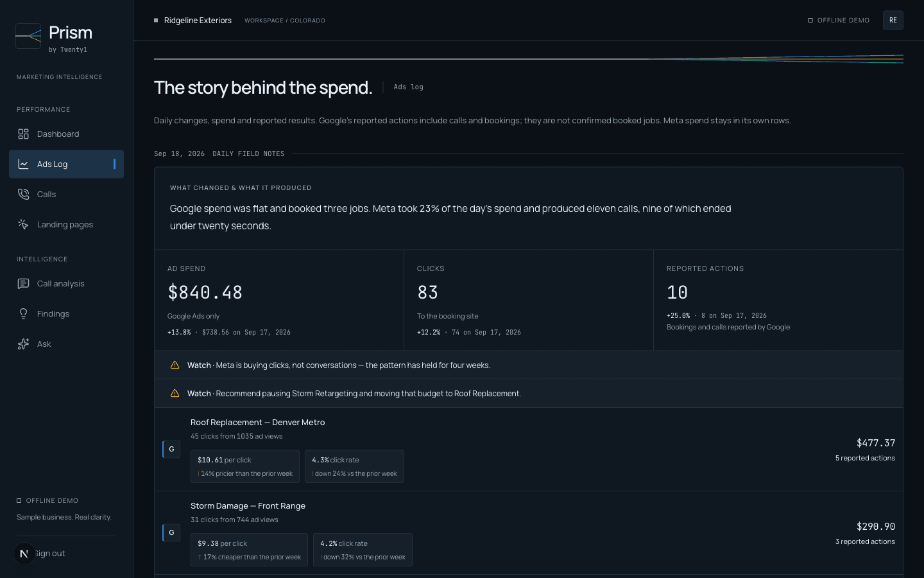The height and width of the screenshot is (578, 924).
Task: View the Findings page
Action: [x=66, y=313]
